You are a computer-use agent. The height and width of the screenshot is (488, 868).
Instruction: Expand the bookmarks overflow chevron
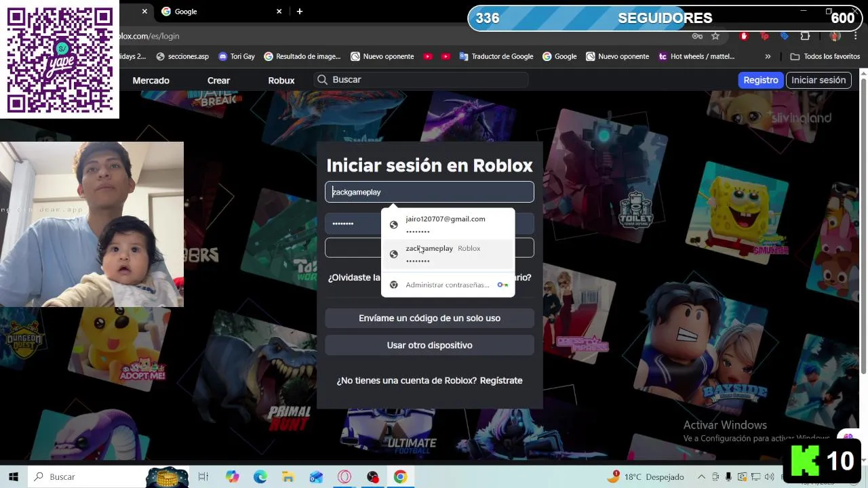click(768, 56)
